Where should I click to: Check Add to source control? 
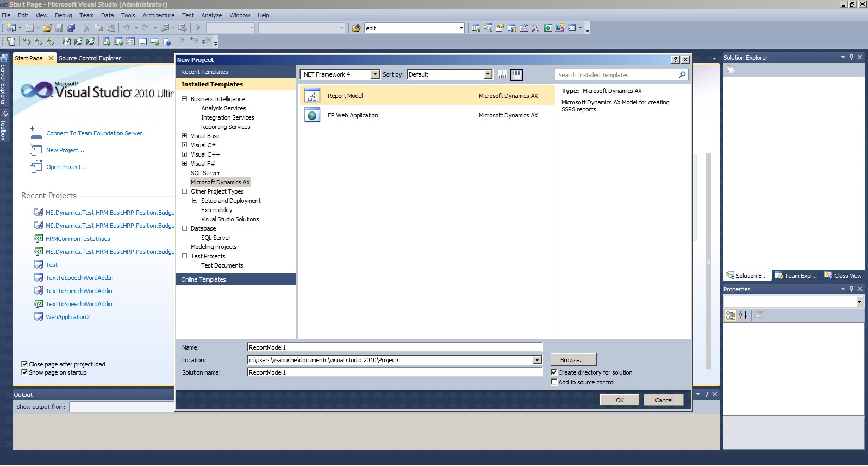554,382
